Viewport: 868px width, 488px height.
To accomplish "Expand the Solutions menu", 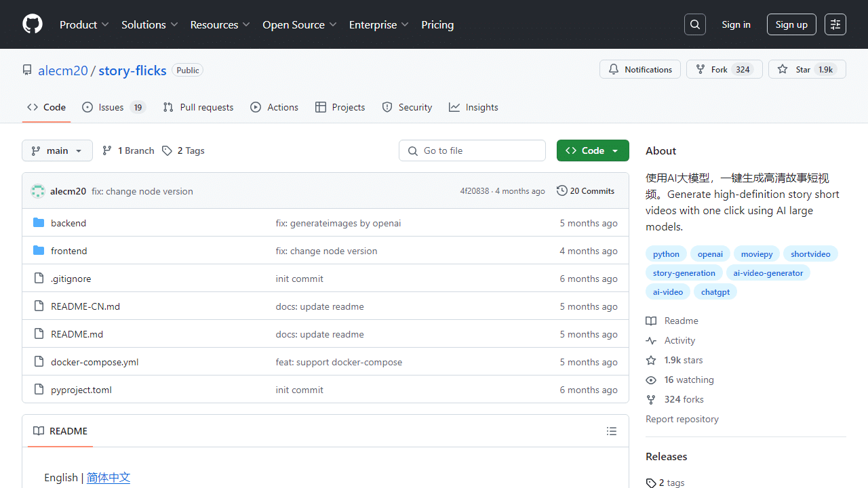I will (150, 24).
